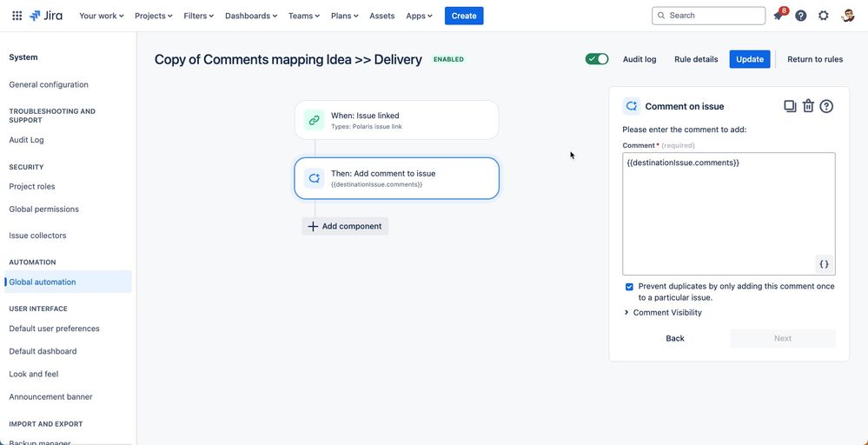Click Add component button
This screenshot has width=868, height=445.
point(345,226)
